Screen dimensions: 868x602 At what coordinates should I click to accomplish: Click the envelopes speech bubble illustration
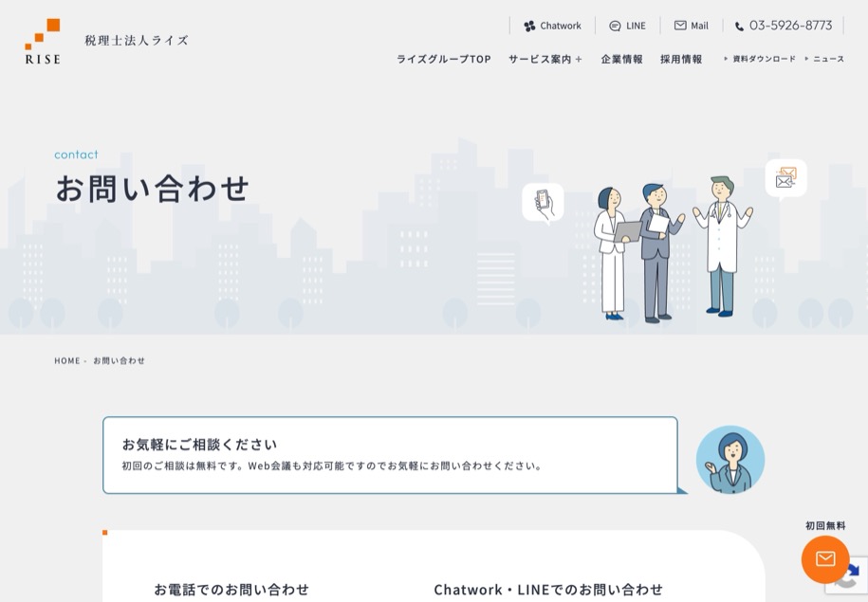point(785,178)
